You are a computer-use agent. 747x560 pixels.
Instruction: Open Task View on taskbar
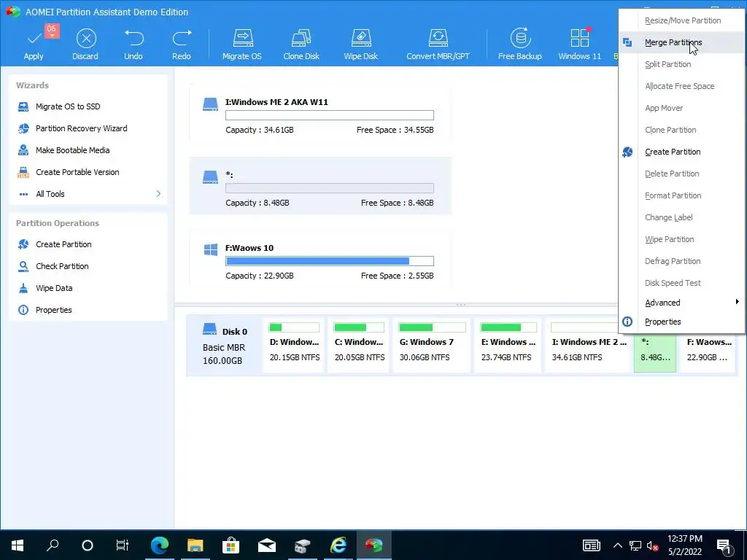coord(123,545)
